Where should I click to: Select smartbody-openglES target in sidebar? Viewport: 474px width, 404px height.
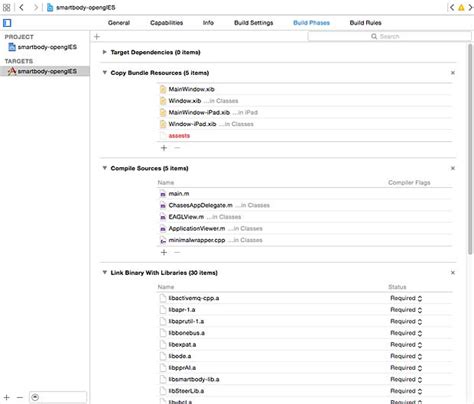click(45, 71)
